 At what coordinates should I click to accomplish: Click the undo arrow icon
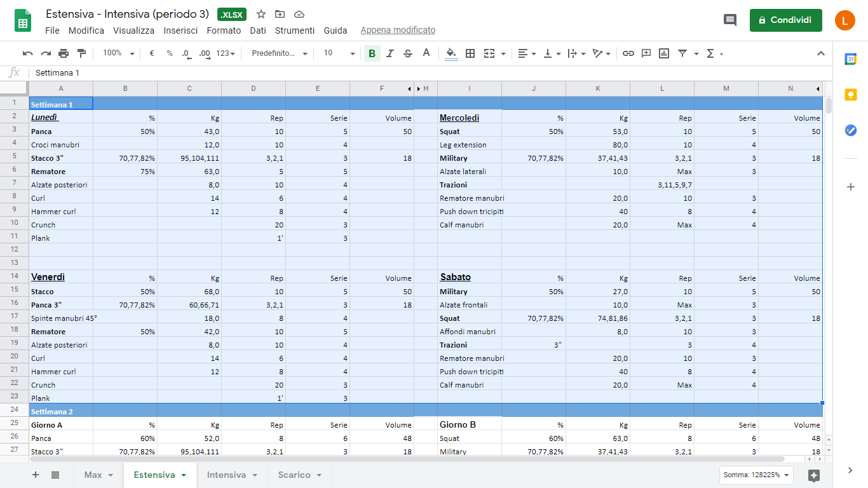click(x=27, y=53)
